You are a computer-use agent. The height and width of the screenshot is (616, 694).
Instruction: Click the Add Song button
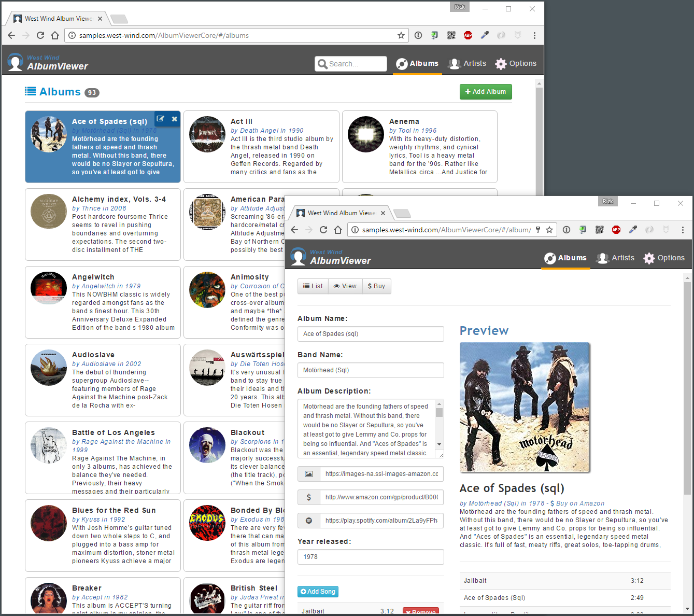318,592
